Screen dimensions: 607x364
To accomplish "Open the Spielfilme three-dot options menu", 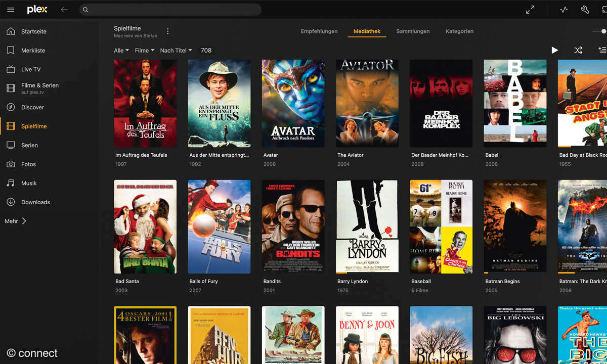I will pos(168,31).
